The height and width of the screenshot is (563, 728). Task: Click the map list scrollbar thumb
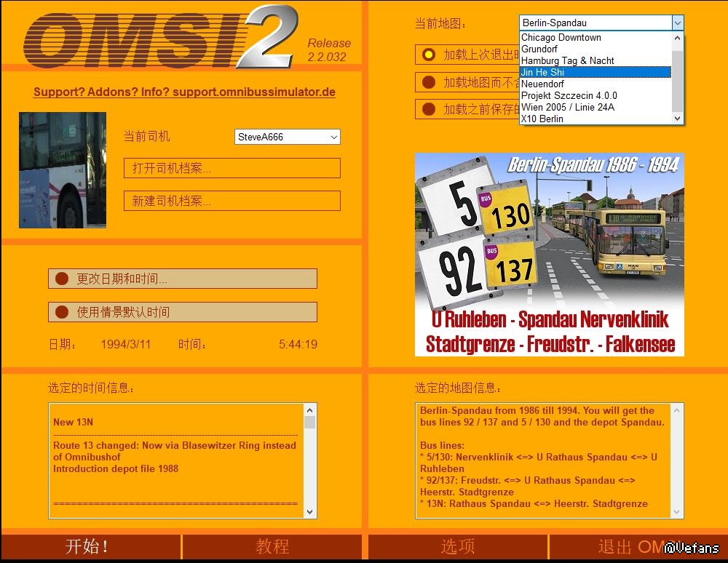(677, 81)
